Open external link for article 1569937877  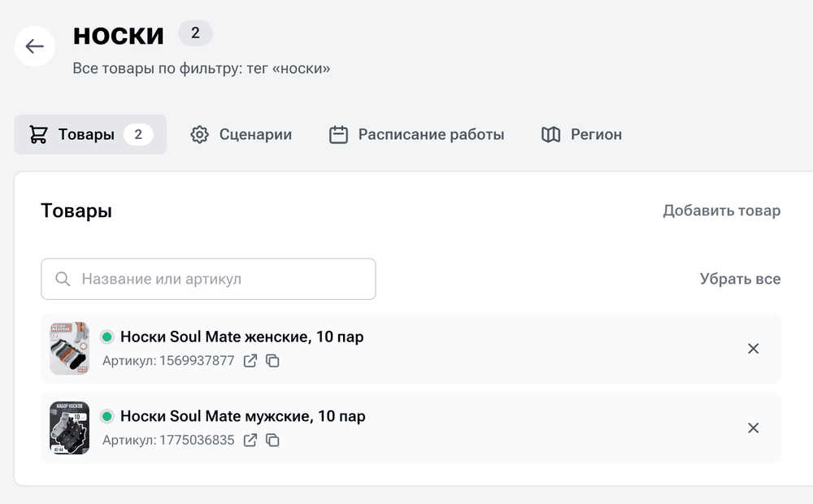click(250, 360)
